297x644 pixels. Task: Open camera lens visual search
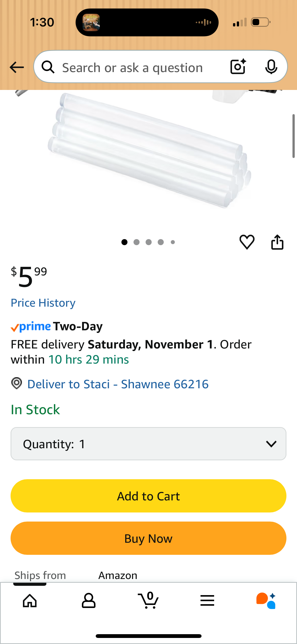238,67
